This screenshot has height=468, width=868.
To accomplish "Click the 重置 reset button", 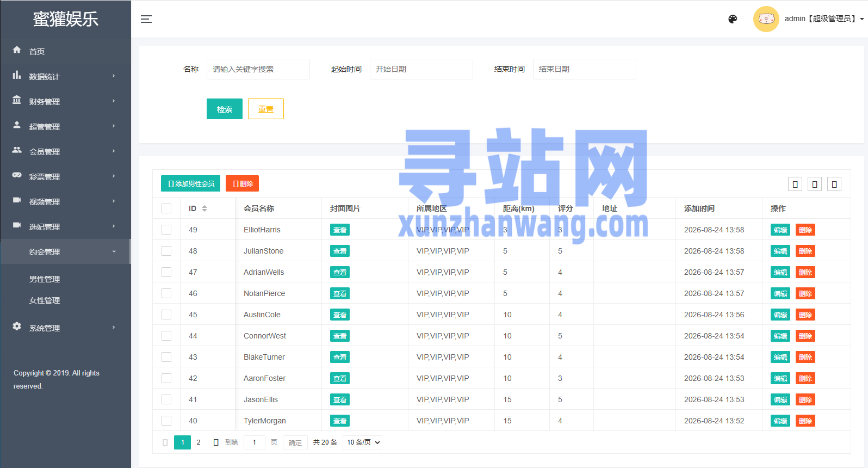I will (x=266, y=109).
